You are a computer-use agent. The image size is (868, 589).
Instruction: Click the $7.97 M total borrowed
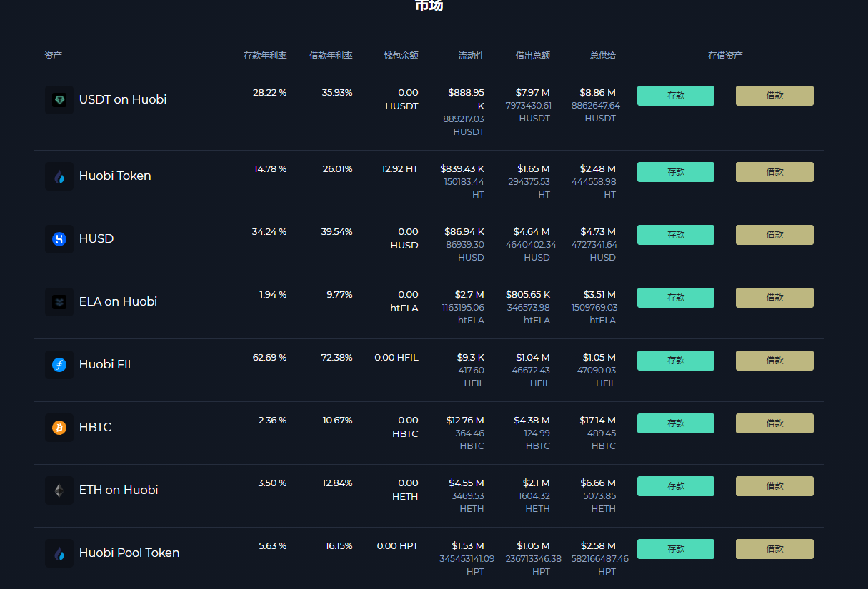532,92
